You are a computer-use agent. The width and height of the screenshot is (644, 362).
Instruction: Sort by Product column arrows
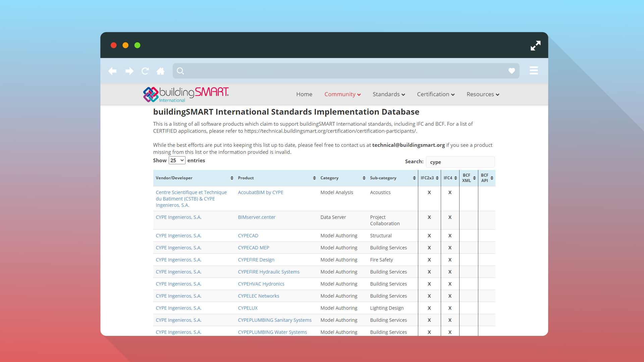tap(314, 178)
